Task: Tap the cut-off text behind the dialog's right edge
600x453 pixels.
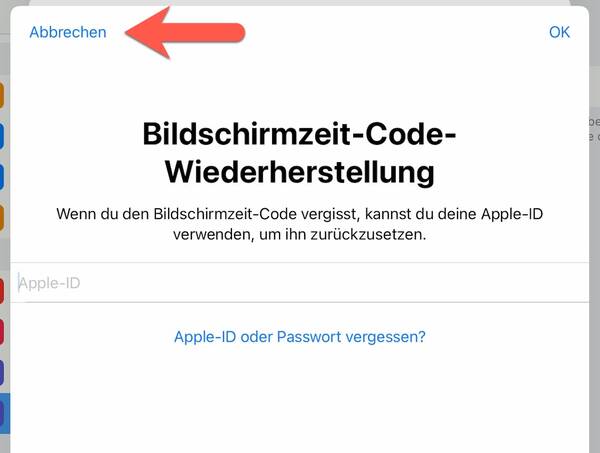Action: (594, 129)
